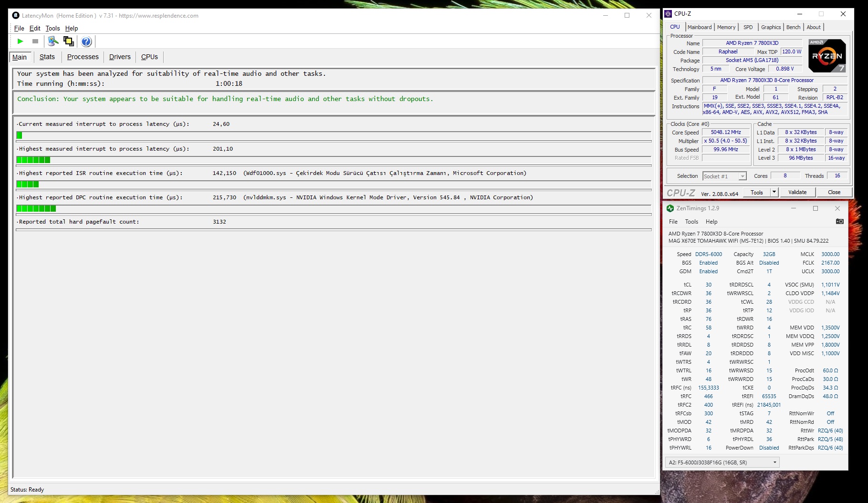This screenshot has height=503, width=868.
Task: Click the AMD Ryzen 7 logo in CPU-Z
Action: [x=827, y=56]
